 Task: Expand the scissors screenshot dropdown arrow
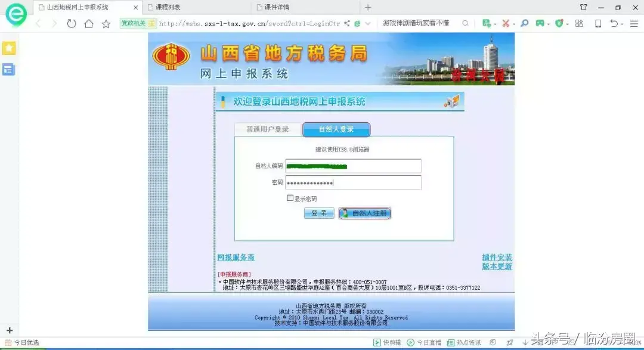pyautogui.click(x=514, y=24)
